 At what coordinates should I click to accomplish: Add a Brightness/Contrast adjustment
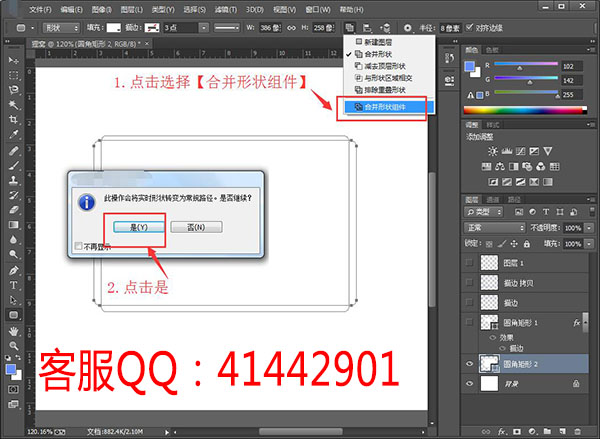tap(492, 151)
